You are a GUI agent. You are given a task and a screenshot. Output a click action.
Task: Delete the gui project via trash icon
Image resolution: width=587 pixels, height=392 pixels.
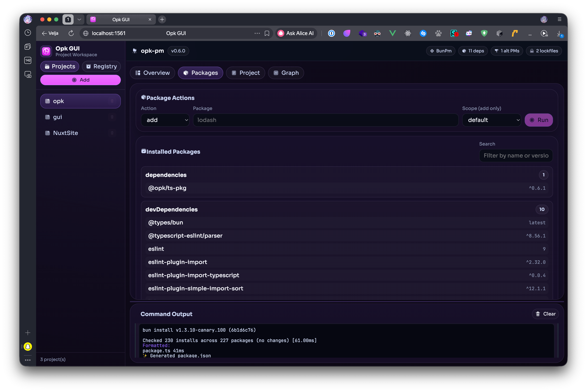[x=112, y=117]
